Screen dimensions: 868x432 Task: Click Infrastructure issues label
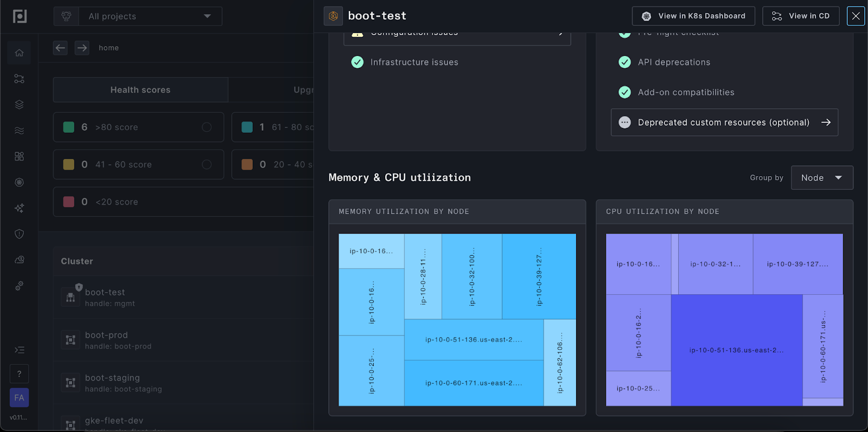click(x=414, y=62)
